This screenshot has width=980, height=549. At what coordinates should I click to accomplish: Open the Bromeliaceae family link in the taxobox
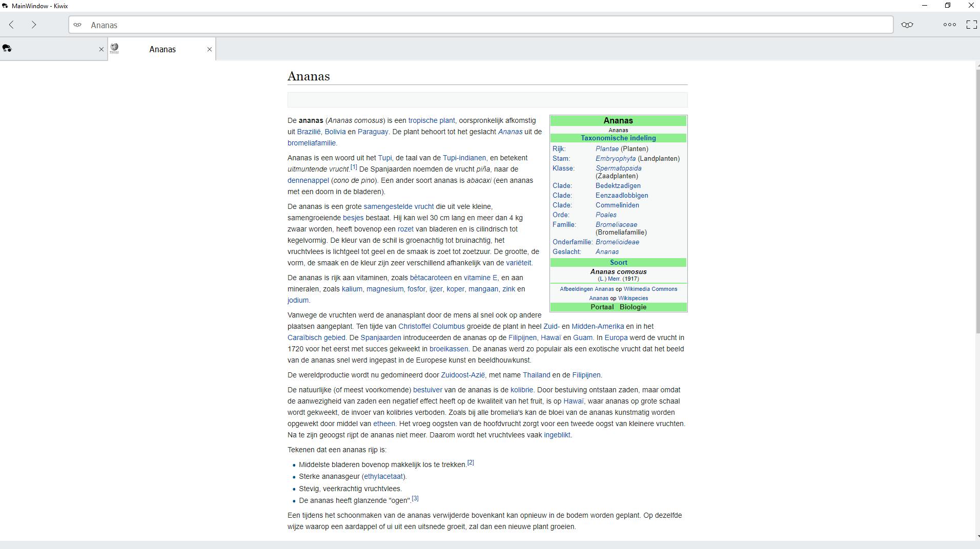[617, 224]
